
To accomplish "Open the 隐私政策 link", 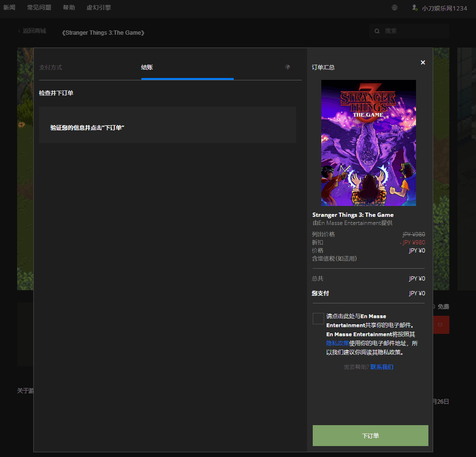I will pyautogui.click(x=337, y=343).
